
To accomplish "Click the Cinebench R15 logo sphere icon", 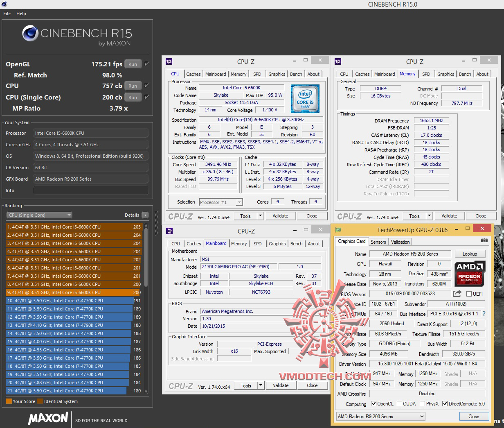I will pyautogui.click(x=30, y=33).
